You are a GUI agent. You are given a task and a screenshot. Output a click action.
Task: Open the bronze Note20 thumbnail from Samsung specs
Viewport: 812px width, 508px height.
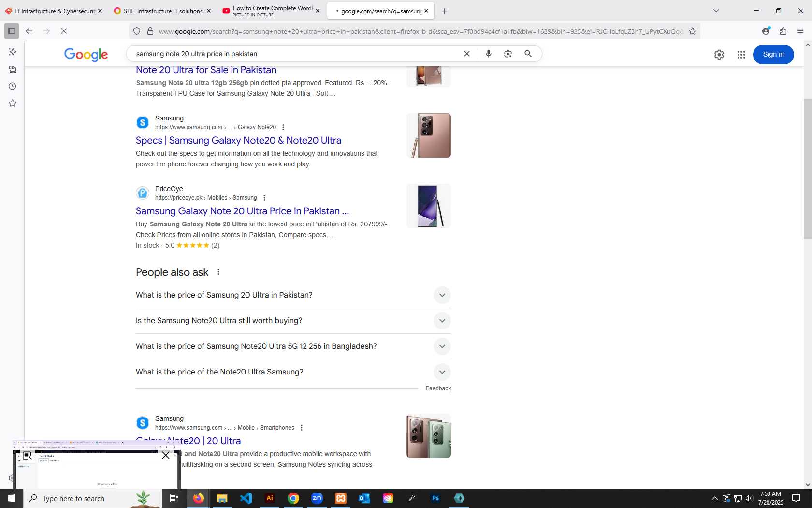tap(429, 135)
